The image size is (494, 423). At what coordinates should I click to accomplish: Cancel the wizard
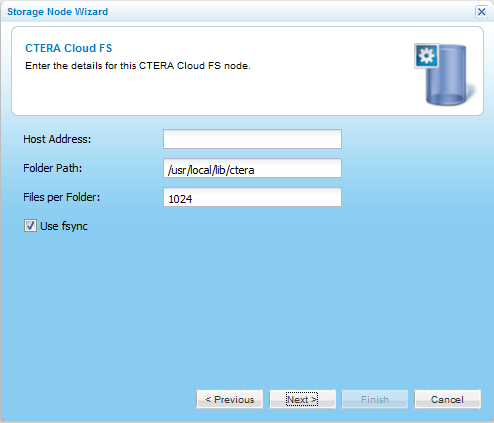(447, 399)
